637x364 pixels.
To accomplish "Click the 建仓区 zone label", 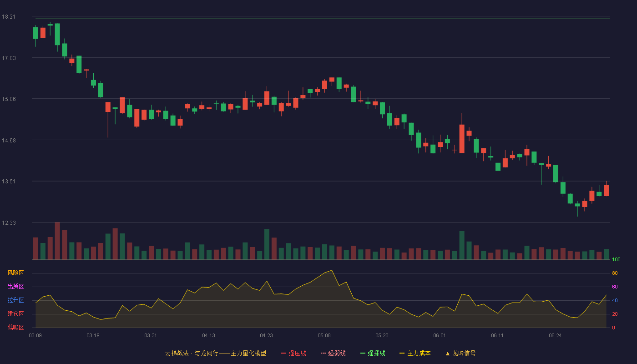I will point(15,314).
